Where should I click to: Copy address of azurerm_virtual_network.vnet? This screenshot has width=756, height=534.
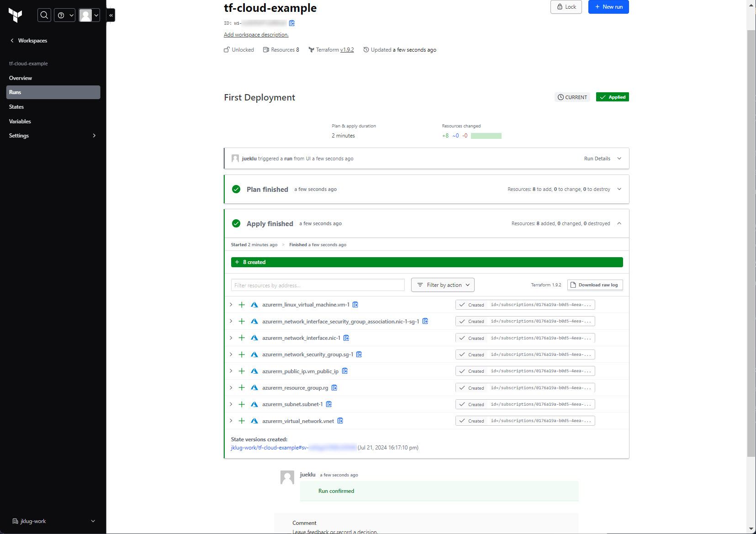340,421
